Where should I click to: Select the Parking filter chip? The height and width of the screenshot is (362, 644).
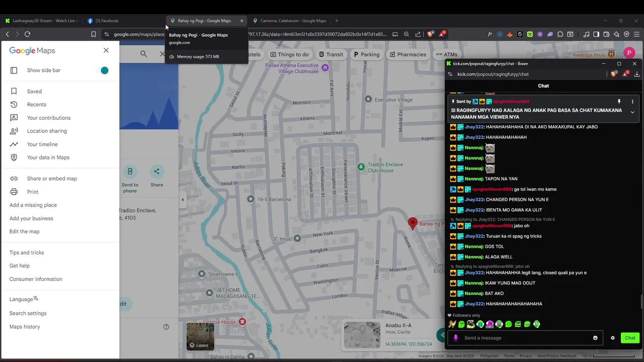click(x=366, y=54)
